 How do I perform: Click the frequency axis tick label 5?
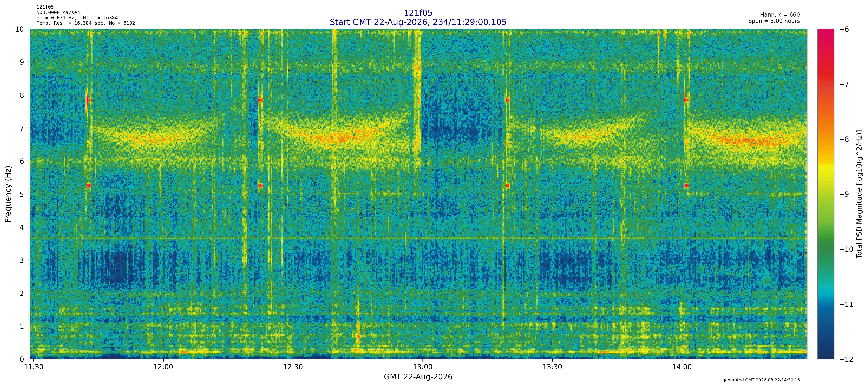click(x=22, y=194)
